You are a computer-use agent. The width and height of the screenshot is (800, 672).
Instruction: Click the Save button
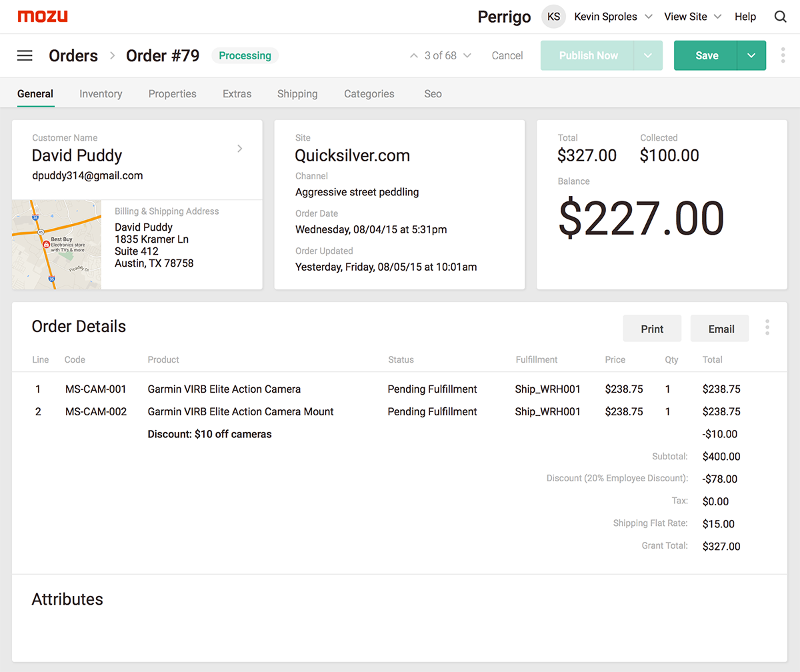(x=707, y=55)
